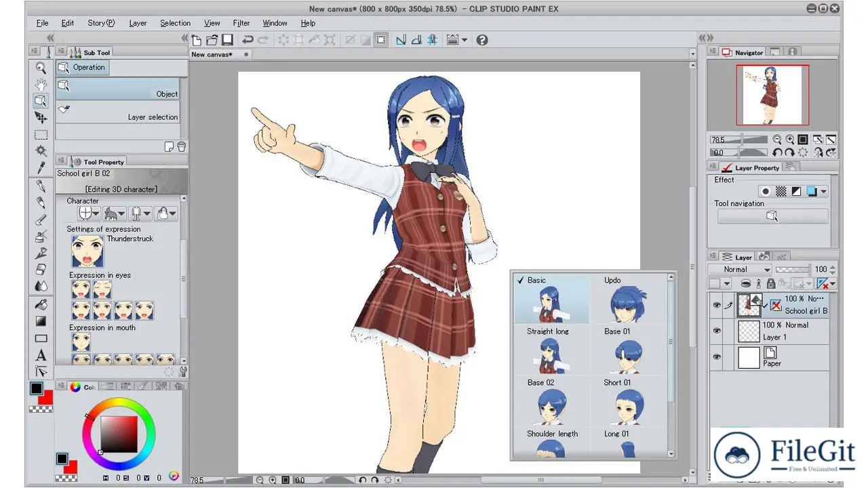This screenshot has width=868, height=488.
Task: Undo the last action
Action: (248, 40)
